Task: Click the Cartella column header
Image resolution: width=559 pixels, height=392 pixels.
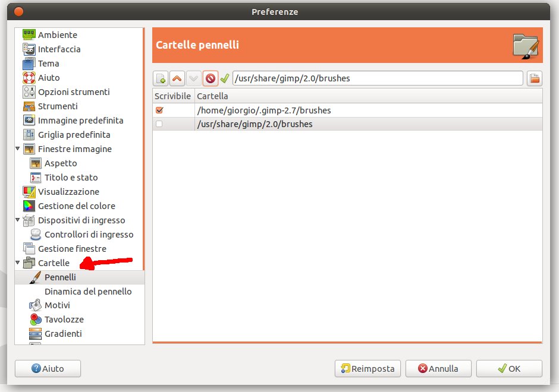Action: (x=369, y=96)
